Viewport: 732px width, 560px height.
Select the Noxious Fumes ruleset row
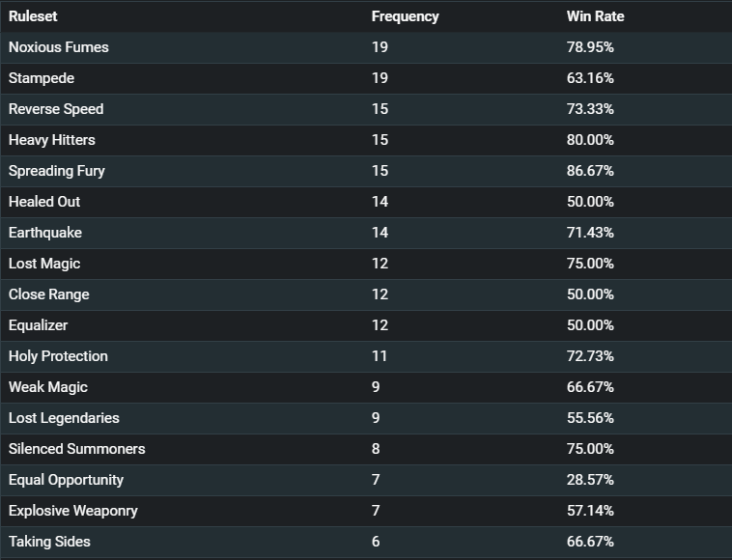coord(366,47)
